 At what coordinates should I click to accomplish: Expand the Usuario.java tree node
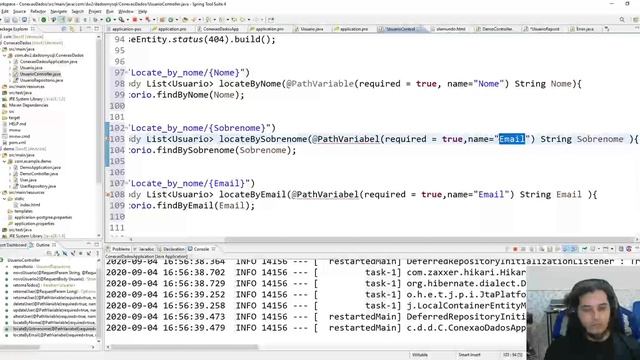click(x=10, y=68)
